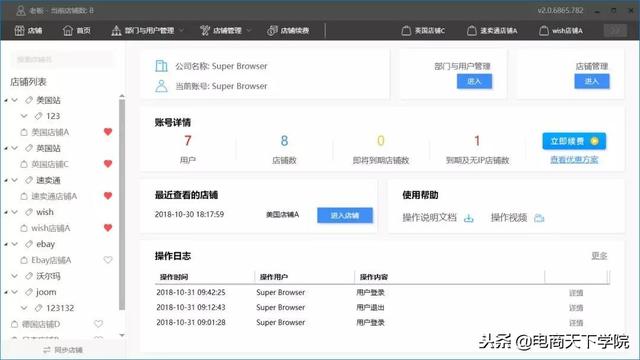Unfavorite 英国店铺C red heart
The width and height of the screenshot is (640, 360).
pos(108,164)
